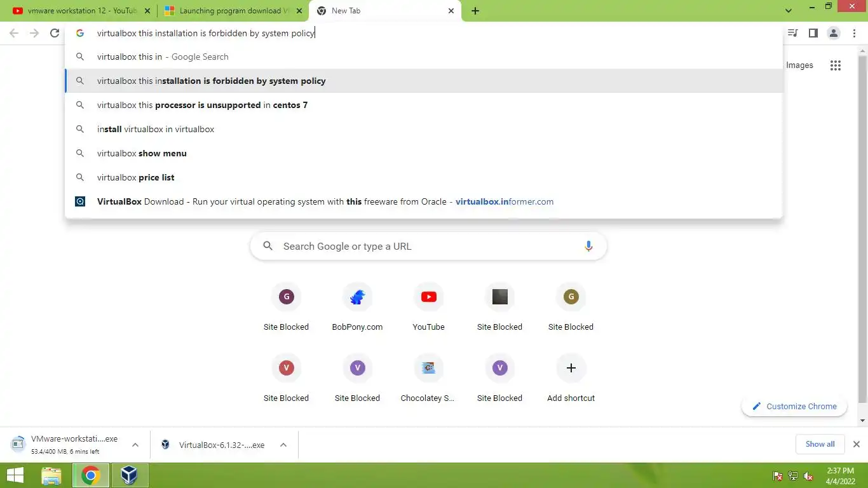Open the Action Center flag tray icon
This screenshot has width=868, height=488.
pos(777,476)
